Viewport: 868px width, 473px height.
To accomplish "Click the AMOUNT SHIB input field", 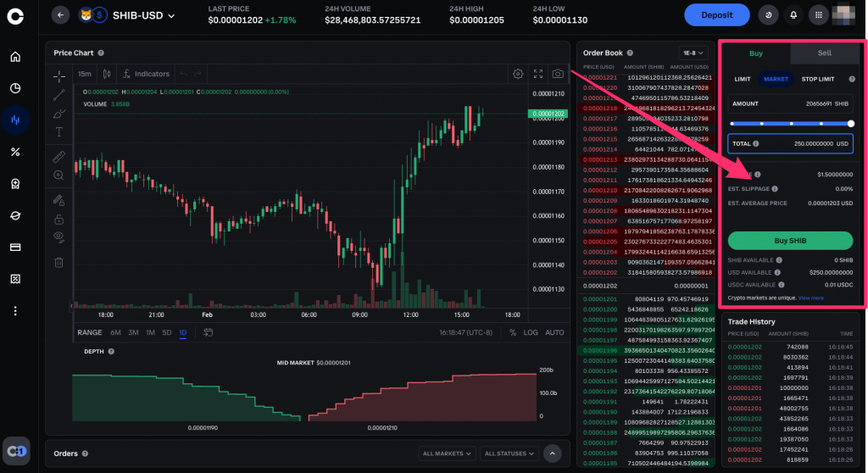I will tap(790, 103).
